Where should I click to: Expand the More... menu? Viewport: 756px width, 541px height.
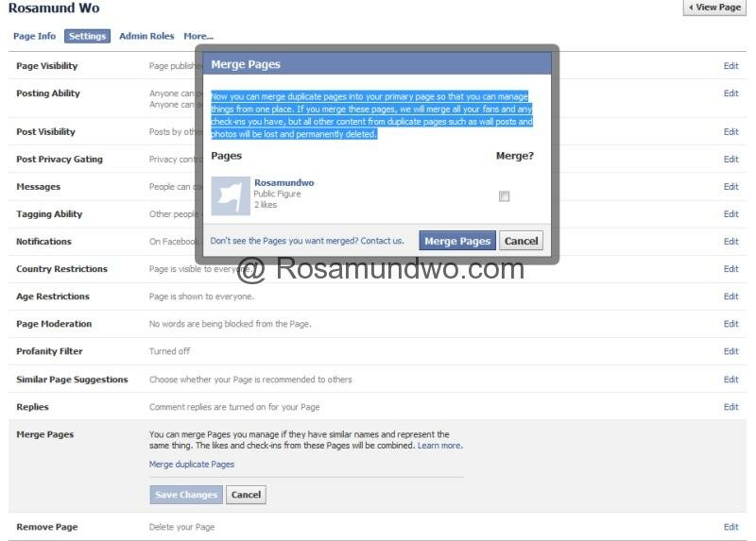tap(198, 36)
